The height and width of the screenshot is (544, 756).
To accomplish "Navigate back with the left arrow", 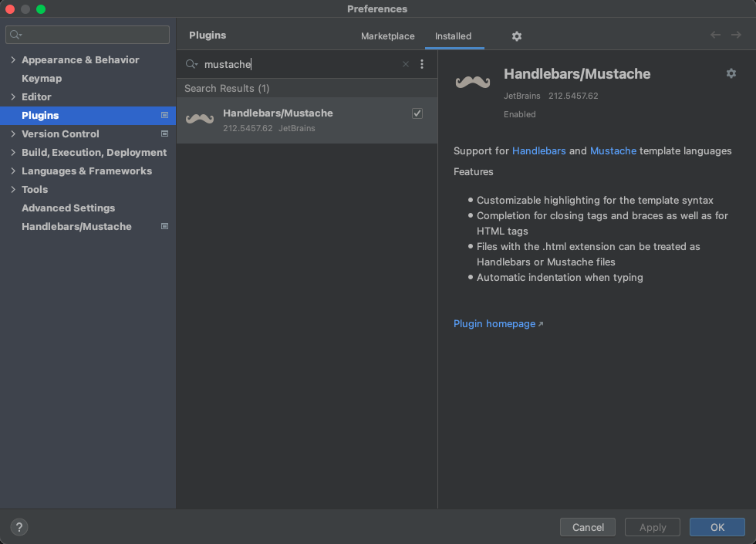I will tap(715, 35).
